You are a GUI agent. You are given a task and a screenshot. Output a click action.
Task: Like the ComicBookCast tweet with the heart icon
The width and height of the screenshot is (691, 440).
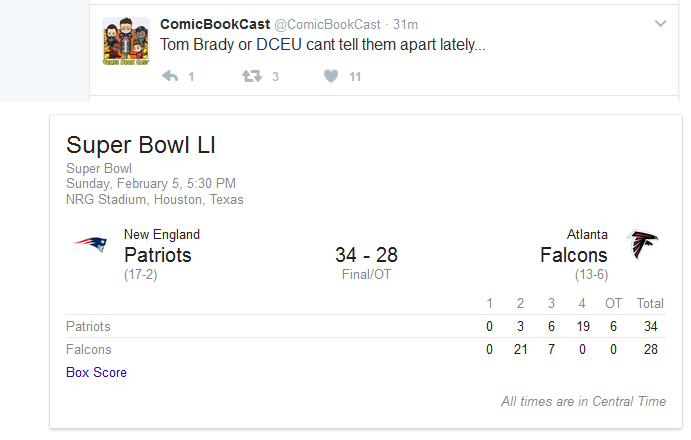point(331,76)
